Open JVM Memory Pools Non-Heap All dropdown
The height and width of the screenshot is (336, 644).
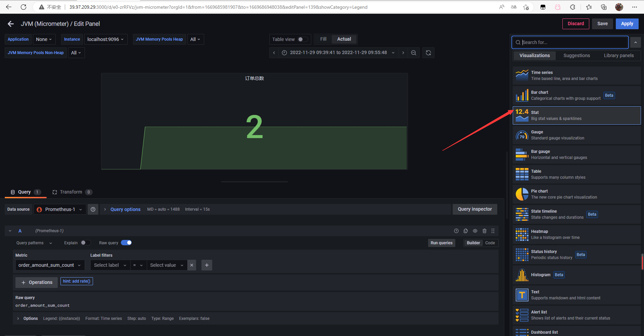[x=76, y=53]
